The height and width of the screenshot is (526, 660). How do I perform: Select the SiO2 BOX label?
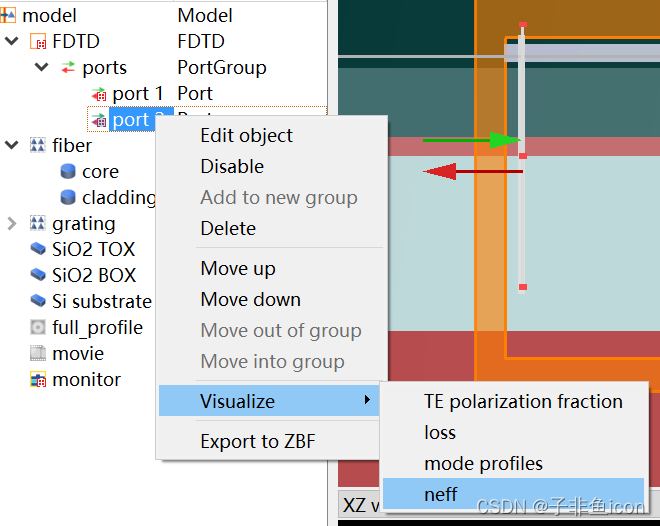[x=94, y=275]
